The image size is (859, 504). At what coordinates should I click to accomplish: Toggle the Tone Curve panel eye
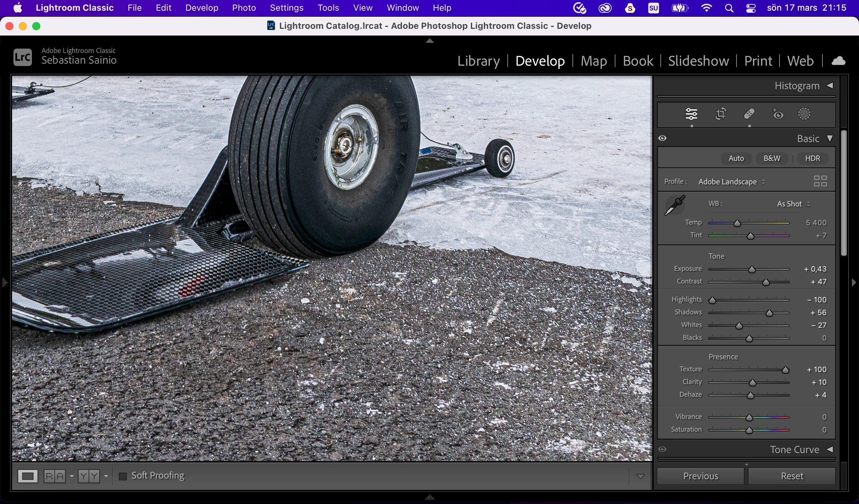coord(662,449)
